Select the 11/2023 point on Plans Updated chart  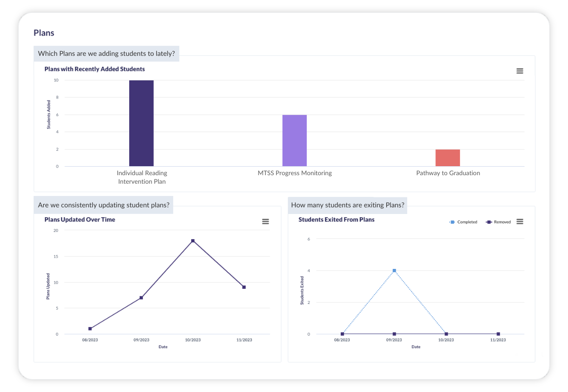click(x=244, y=287)
